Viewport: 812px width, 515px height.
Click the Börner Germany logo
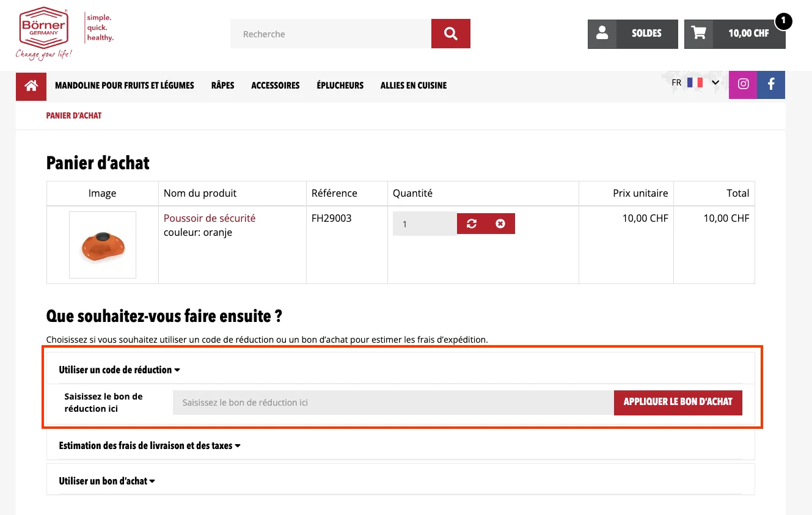tap(45, 33)
